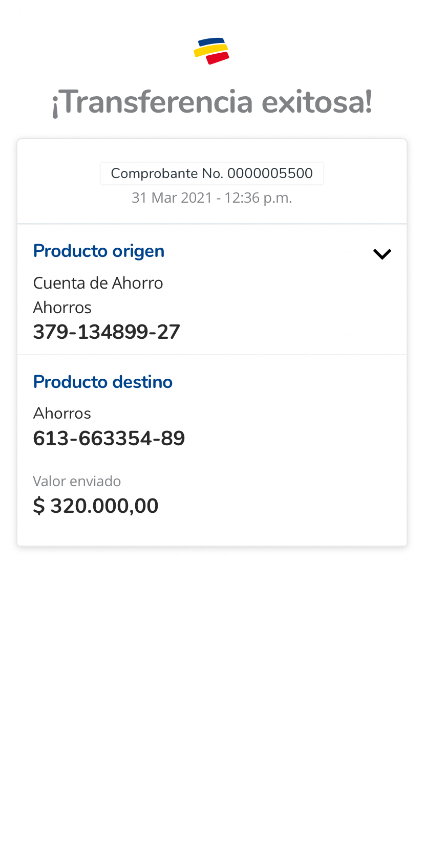Click the "Producto destino" heading
This screenshot has width=424, height=868.
[103, 382]
